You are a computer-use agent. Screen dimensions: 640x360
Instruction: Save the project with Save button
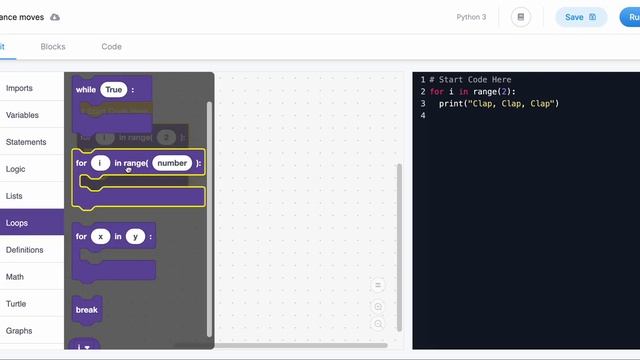coord(581,17)
